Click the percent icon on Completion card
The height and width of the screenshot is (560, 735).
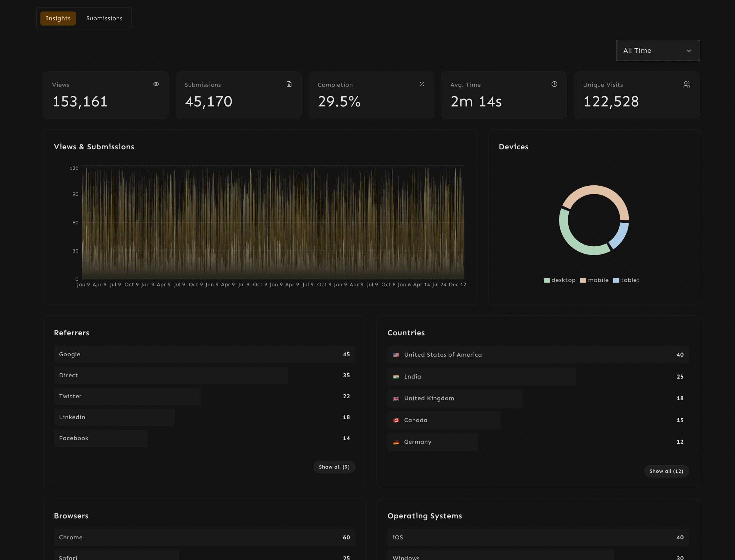point(422,84)
